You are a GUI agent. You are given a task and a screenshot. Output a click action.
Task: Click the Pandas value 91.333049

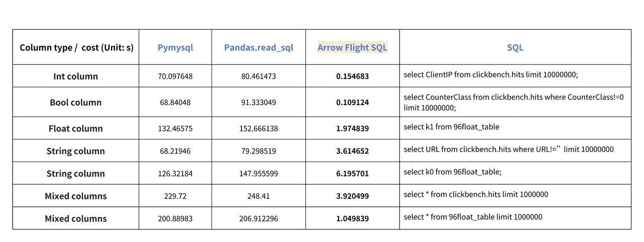click(x=259, y=102)
